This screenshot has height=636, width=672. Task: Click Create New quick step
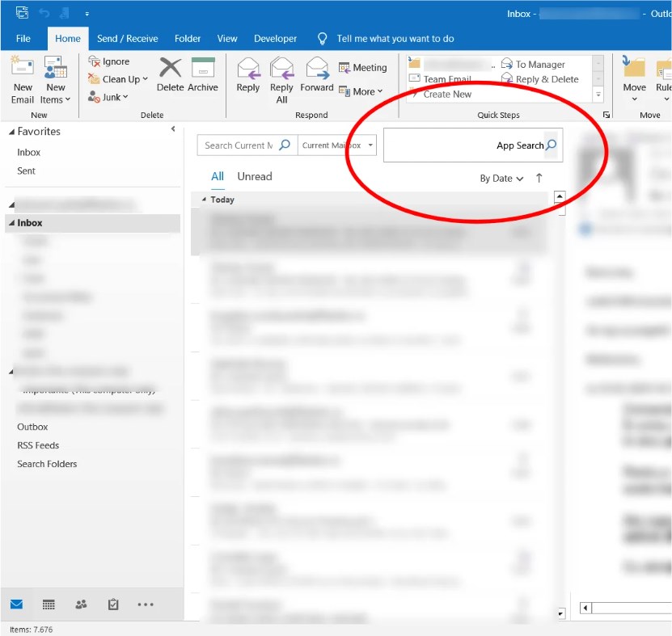(x=447, y=95)
